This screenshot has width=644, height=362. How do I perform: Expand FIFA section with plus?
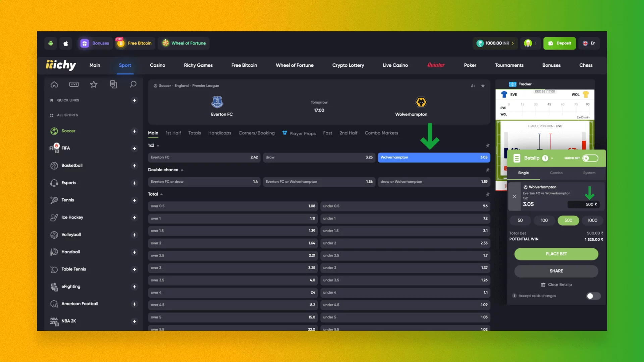pyautogui.click(x=134, y=148)
